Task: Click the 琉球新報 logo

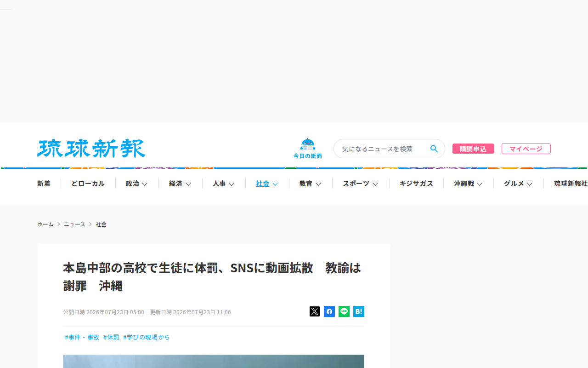Action: 91,148
